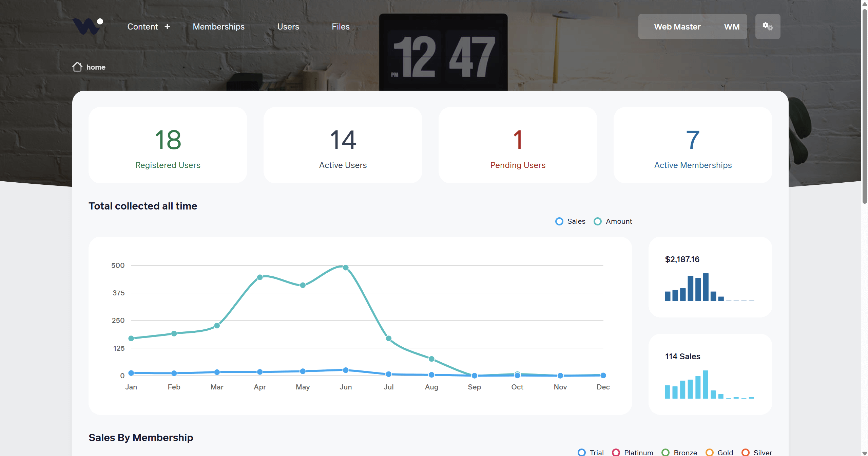Open the settings gear icon
The width and height of the screenshot is (868, 456).
768,26
